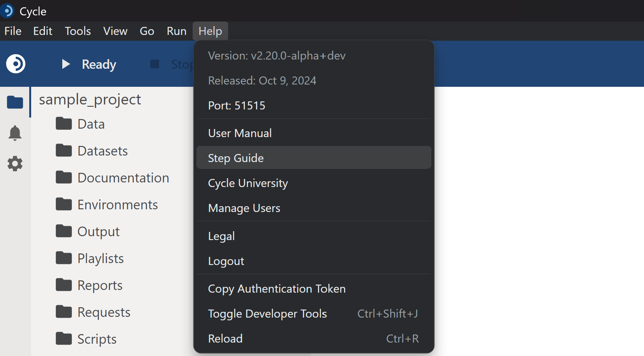
Task: Click the green play arrow next to Ready
Action: [x=65, y=64]
